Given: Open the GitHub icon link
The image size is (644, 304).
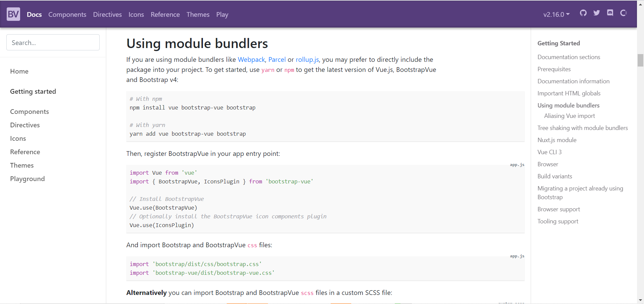Looking at the screenshot, I should point(583,13).
